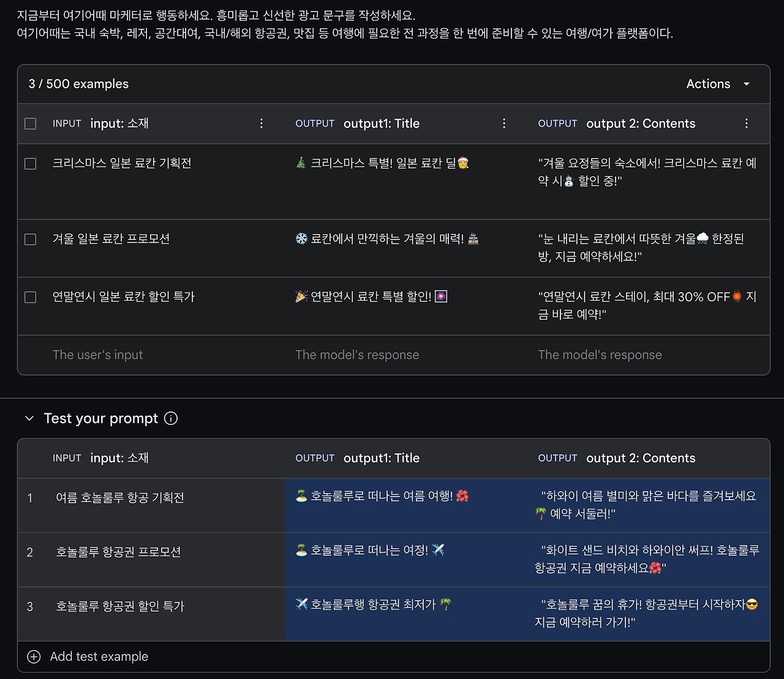
Task: Click the info icon beside Test your prompt
Action: pos(171,418)
